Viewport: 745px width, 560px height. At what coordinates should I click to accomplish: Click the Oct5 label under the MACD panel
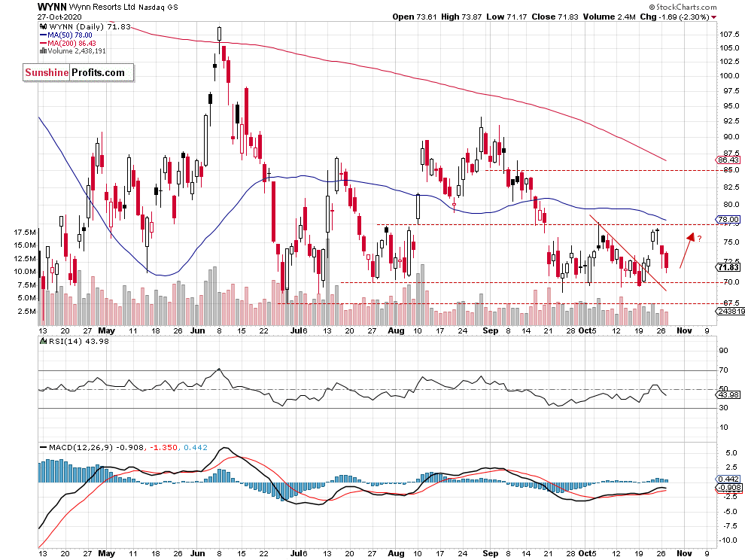point(587,553)
